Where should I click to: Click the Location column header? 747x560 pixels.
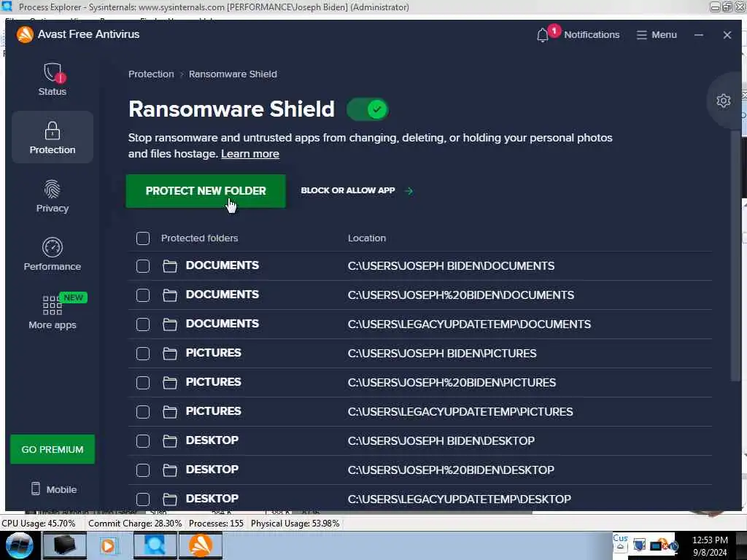(367, 238)
